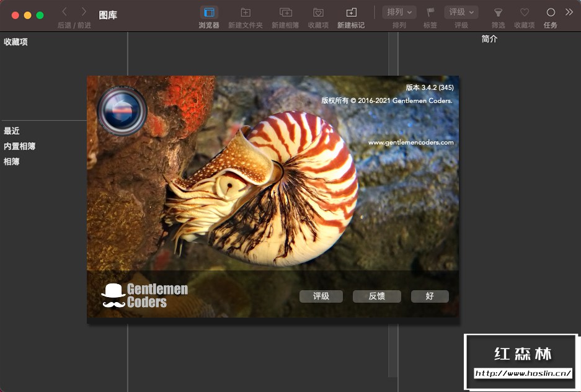Click the camera lens app icon

[122, 111]
